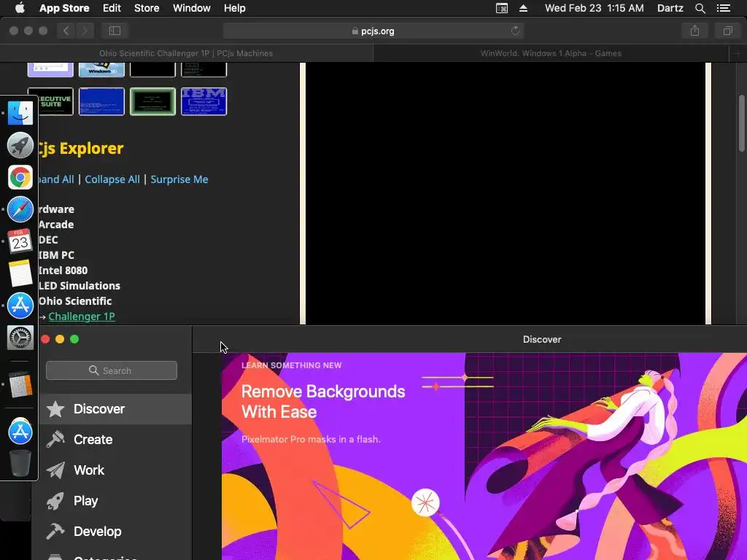Select Discover in App Store sidebar
Viewport: 747px width, 560px height.
[115, 409]
